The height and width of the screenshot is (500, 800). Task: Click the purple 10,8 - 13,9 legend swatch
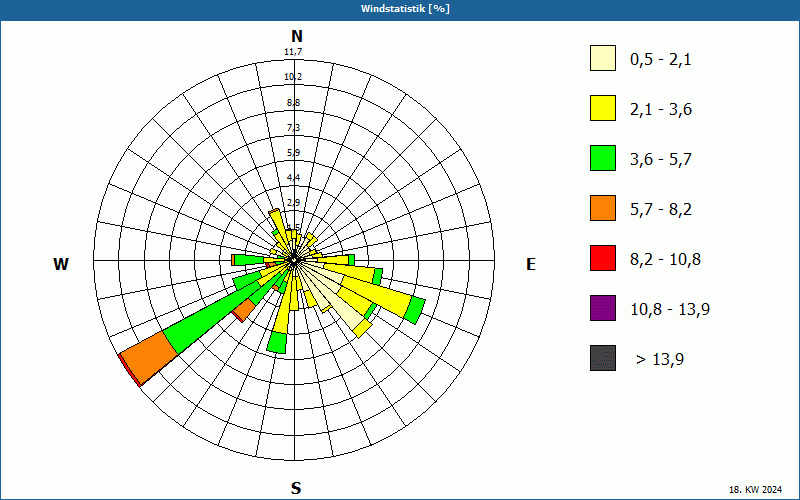click(603, 308)
